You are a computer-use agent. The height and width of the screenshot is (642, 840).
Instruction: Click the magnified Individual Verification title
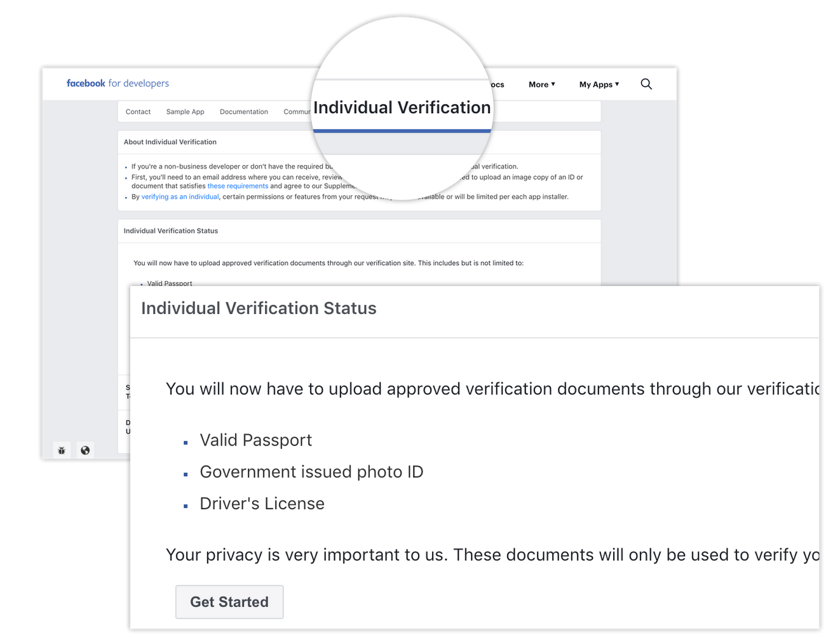coord(402,107)
